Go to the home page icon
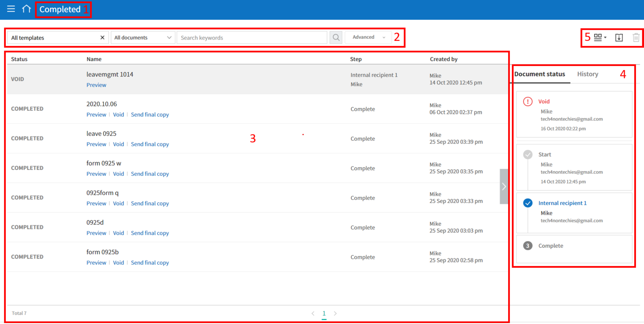 coord(26,9)
